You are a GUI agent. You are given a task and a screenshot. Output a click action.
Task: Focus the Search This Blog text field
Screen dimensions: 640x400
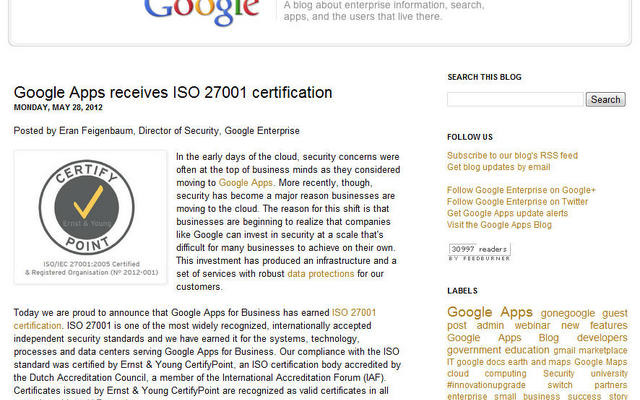(515, 99)
